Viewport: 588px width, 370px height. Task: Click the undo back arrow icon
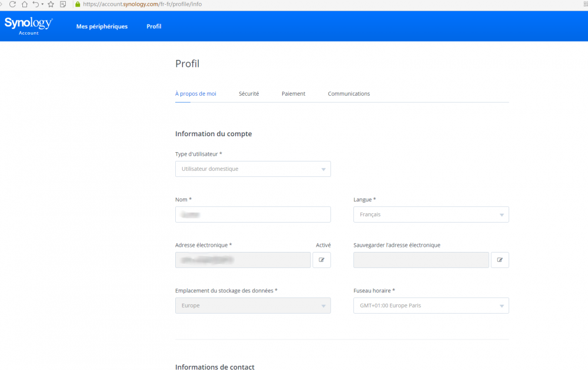pyautogui.click(x=36, y=4)
